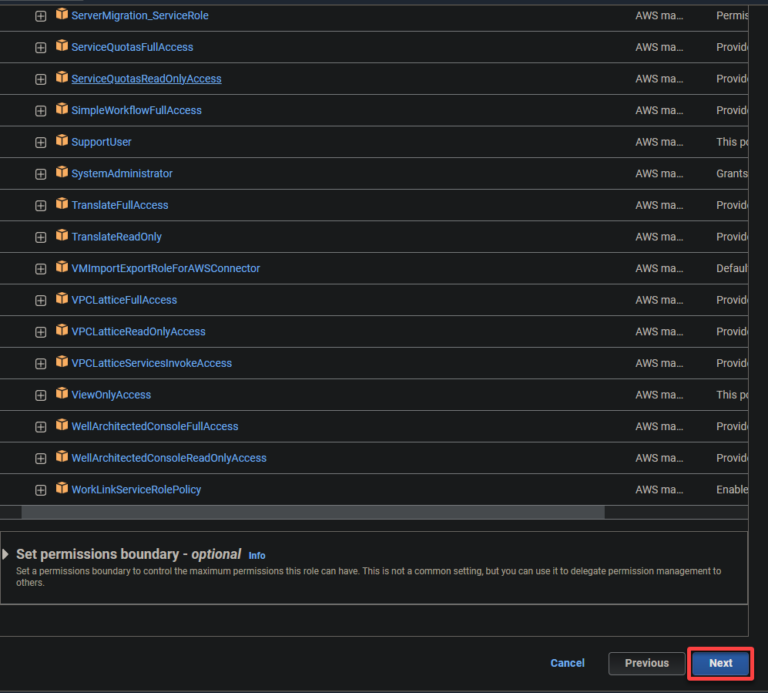Open the ServiceQuotasReadOnlyAccess policy link
The width and height of the screenshot is (768, 693).
(x=146, y=79)
